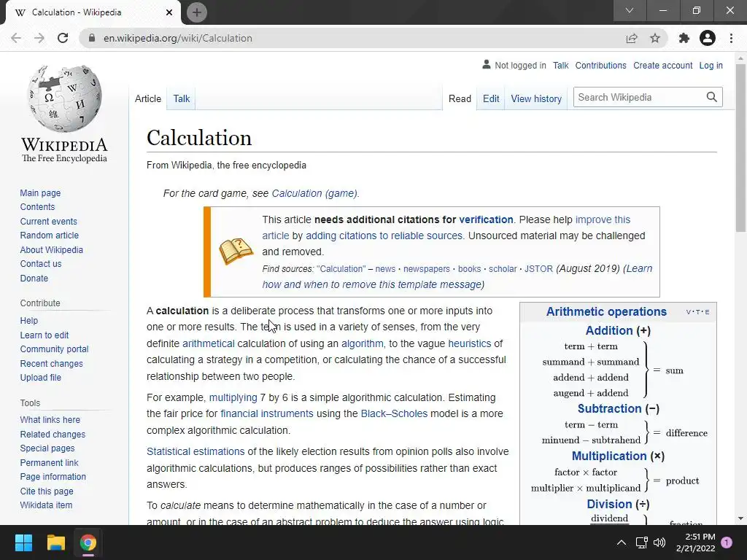Screen dimensions: 747x560
Task: Click the address bar URL
Action: tap(178, 38)
